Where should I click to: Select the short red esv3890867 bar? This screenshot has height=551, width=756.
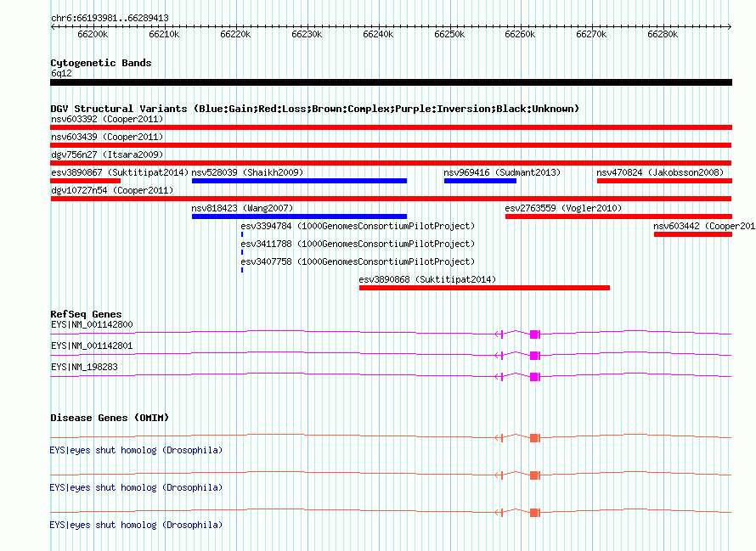85,181
